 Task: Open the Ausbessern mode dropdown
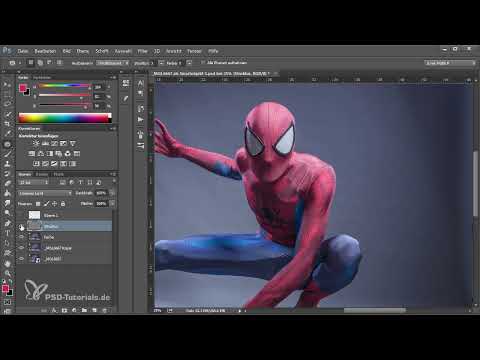(x=113, y=63)
